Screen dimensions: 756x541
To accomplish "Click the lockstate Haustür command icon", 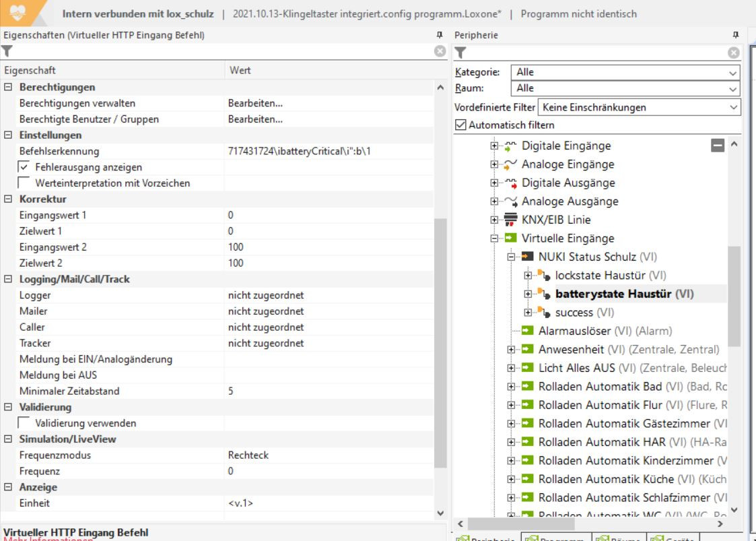I will (x=546, y=276).
